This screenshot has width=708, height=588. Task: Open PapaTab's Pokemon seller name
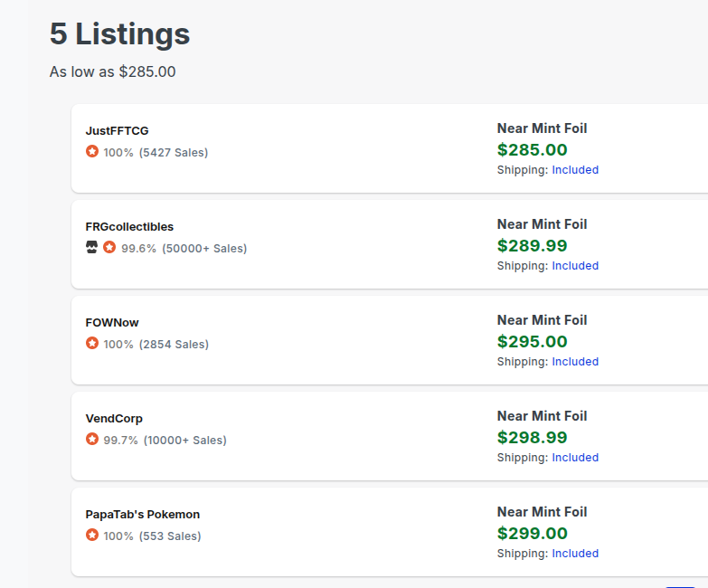click(143, 515)
